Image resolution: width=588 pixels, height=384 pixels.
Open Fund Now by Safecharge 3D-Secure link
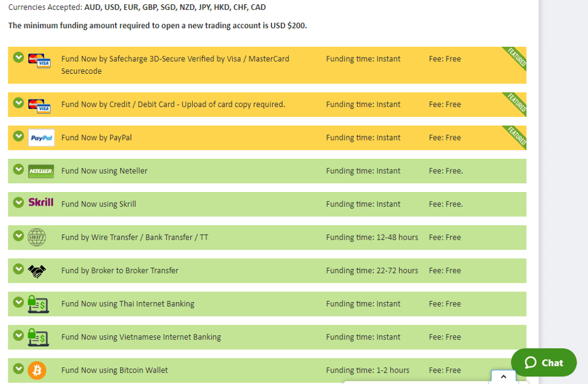coord(175,65)
